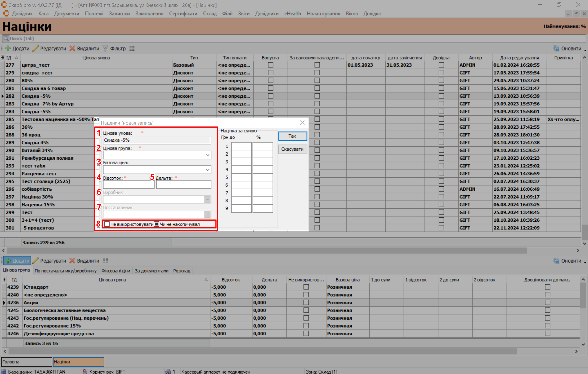
Task: Tick the Не використовувати checkbox in dialog
Action: point(107,224)
